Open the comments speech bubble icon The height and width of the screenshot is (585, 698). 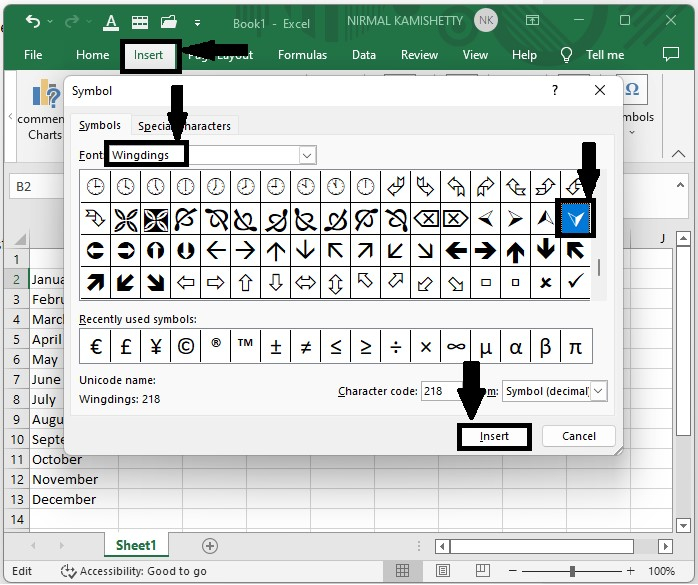[670, 54]
